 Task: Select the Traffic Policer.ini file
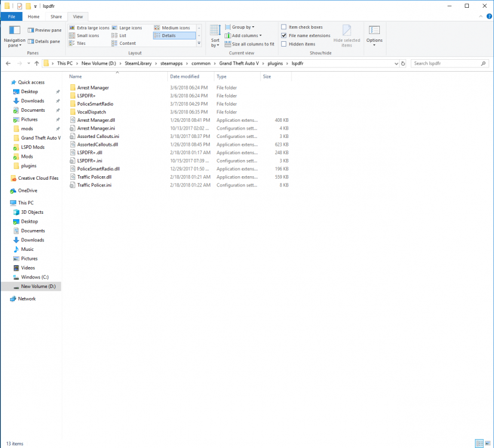[x=94, y=185]
